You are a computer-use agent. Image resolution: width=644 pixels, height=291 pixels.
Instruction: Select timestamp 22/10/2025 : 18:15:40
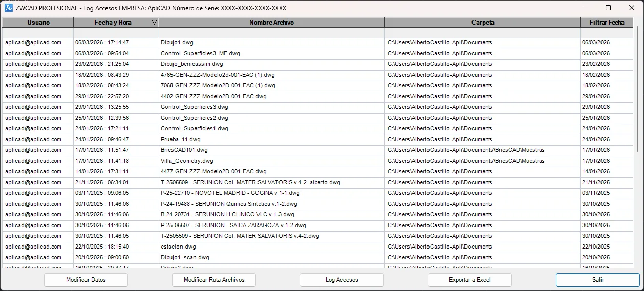[x=102, y=247]
